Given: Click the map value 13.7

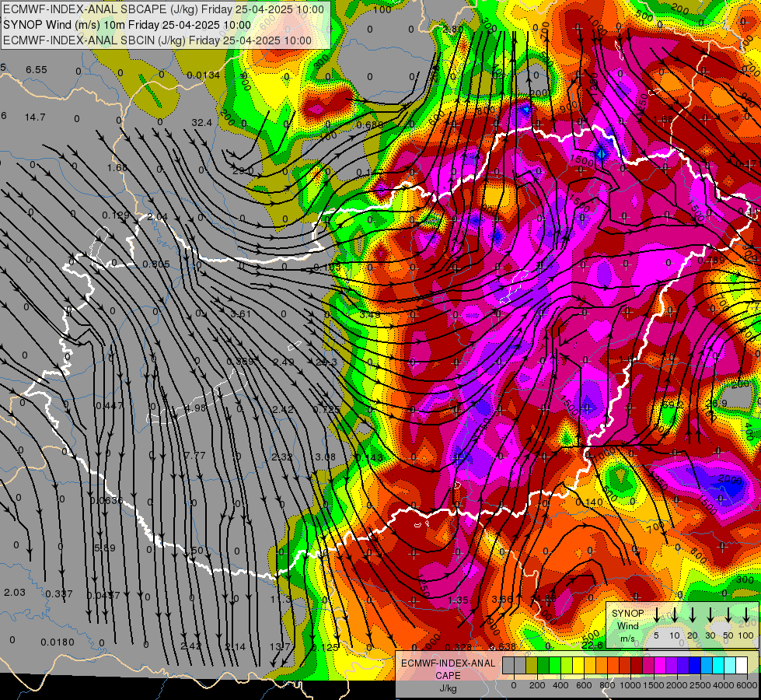Looking at the screenshot, I should 281,646.
